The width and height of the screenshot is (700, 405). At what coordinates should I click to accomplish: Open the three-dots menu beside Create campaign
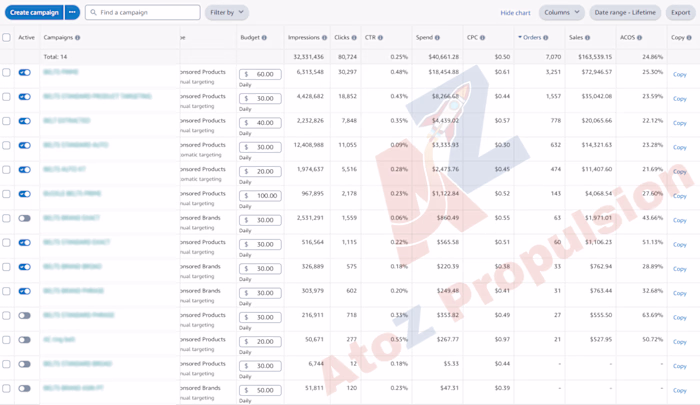pos(72,13)
